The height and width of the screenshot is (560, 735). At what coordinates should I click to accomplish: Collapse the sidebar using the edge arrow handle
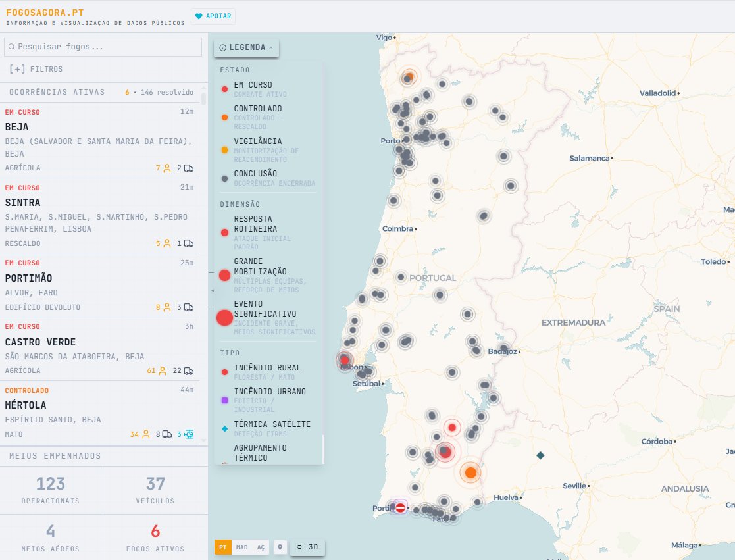pos(213,291)
